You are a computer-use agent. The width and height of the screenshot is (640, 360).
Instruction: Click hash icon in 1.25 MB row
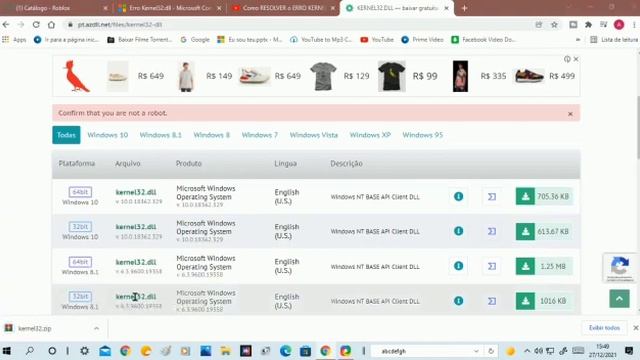click(x=492, y=266)
